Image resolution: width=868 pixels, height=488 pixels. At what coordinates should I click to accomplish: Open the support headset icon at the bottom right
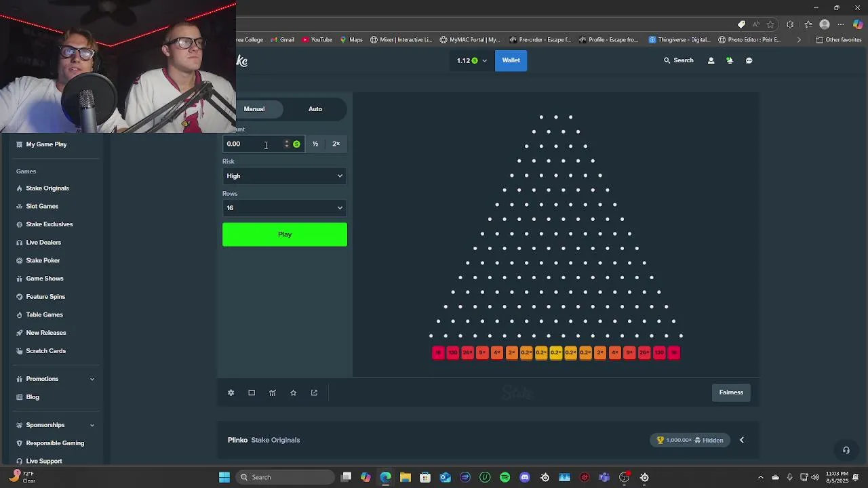coord(846,450)
